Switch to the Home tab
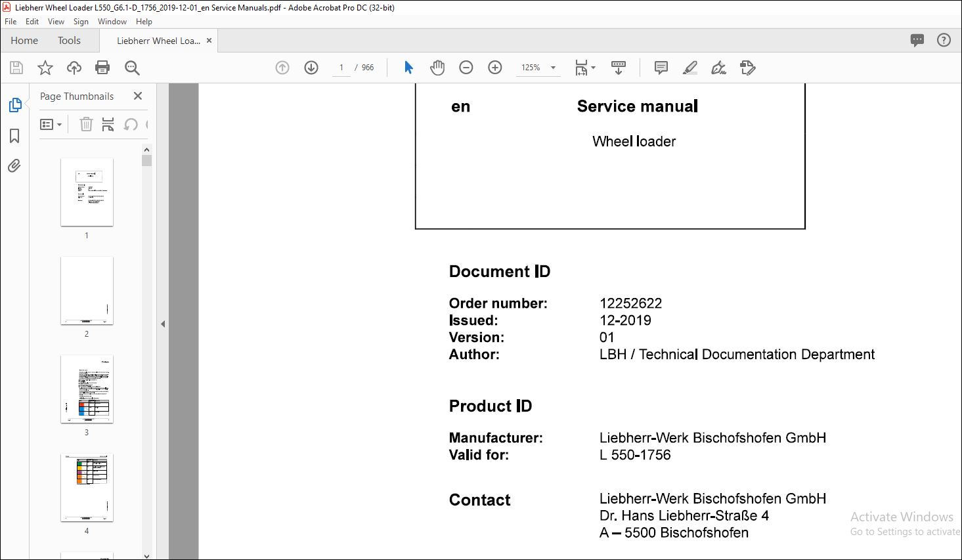962x560 pixels. 24,41
